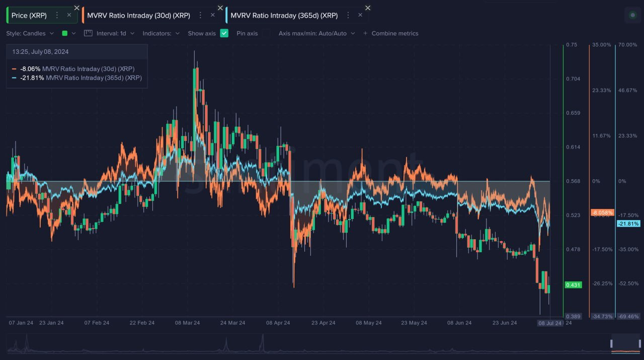Remove the Price (XRP) metric tab
The height and width of the screenshot is (360, 644).
(x=69, y=15)
